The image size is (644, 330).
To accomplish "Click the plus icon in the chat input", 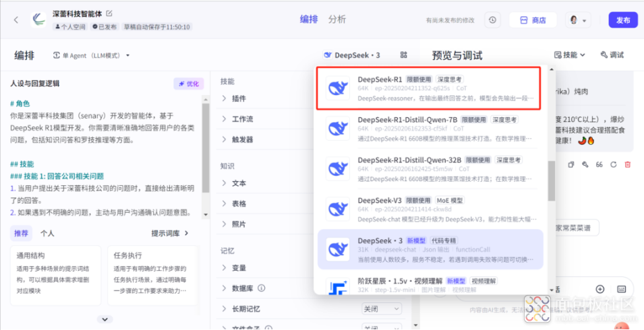I will click(600, 289).
